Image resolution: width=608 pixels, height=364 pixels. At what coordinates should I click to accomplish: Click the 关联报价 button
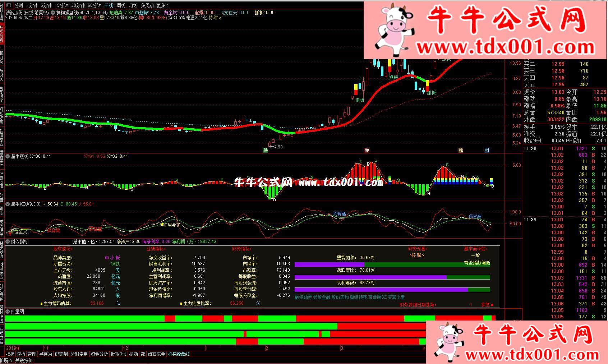(24, 360)
